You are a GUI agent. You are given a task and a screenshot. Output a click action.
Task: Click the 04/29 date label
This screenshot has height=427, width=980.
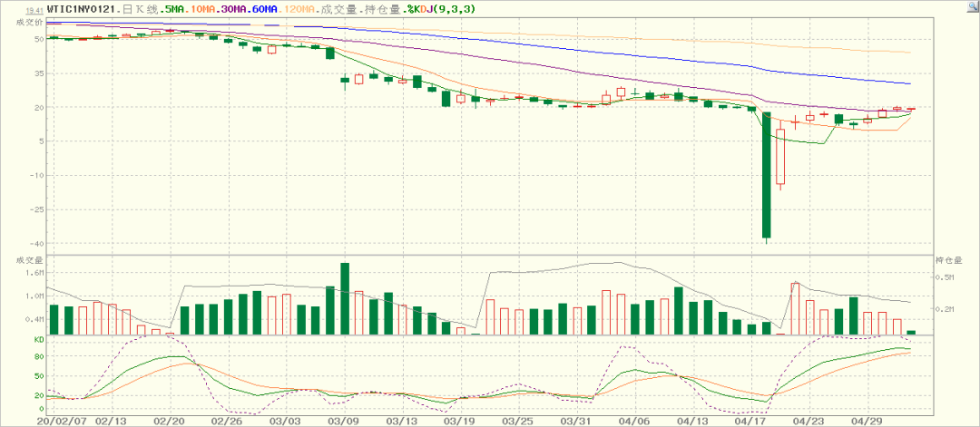pyautogui.click(x=868, y=422)
